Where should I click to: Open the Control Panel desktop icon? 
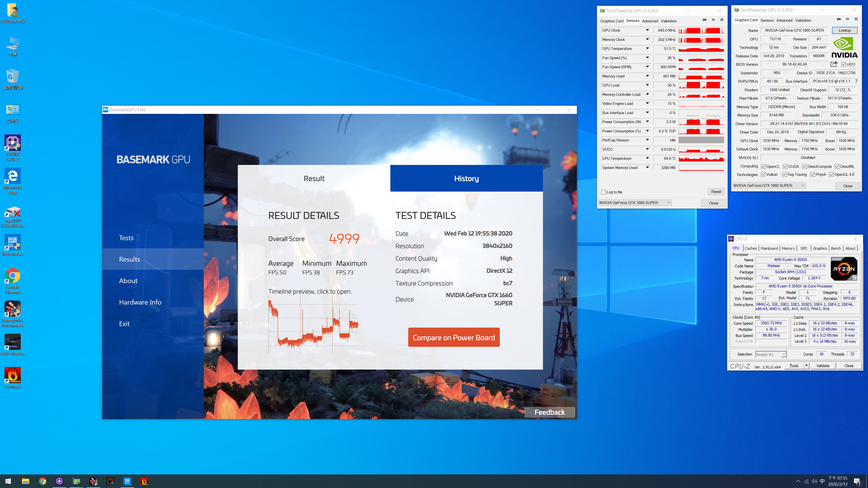[x=12, y=113]
